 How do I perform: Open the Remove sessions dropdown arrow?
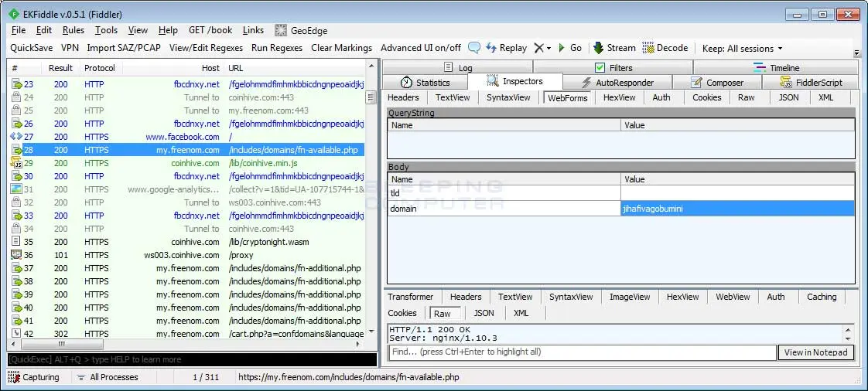pos(548,49)
